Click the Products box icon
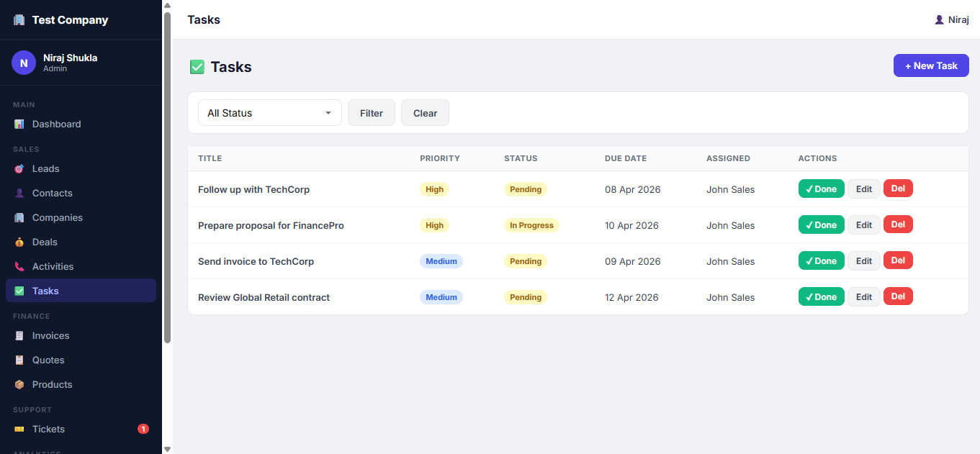 click(19, 385)
